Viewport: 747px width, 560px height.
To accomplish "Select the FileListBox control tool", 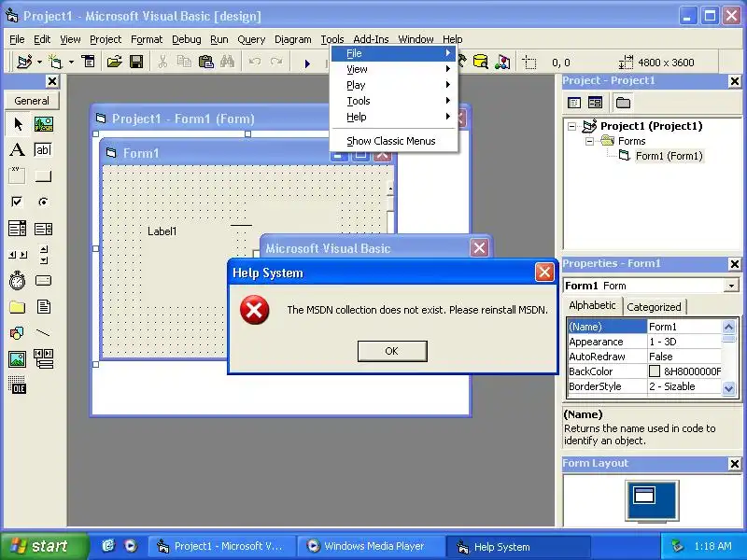I will (43, 307).
